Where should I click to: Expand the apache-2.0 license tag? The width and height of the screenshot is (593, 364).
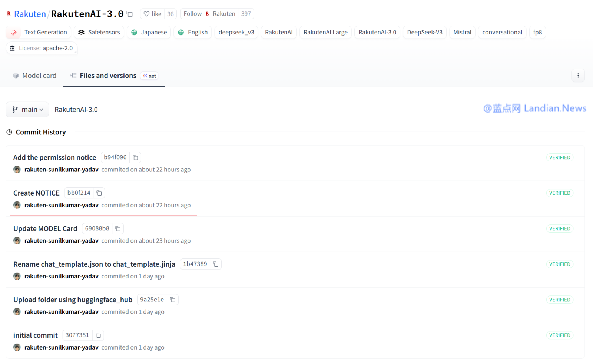pyautogui.click(x=42, y=48)
